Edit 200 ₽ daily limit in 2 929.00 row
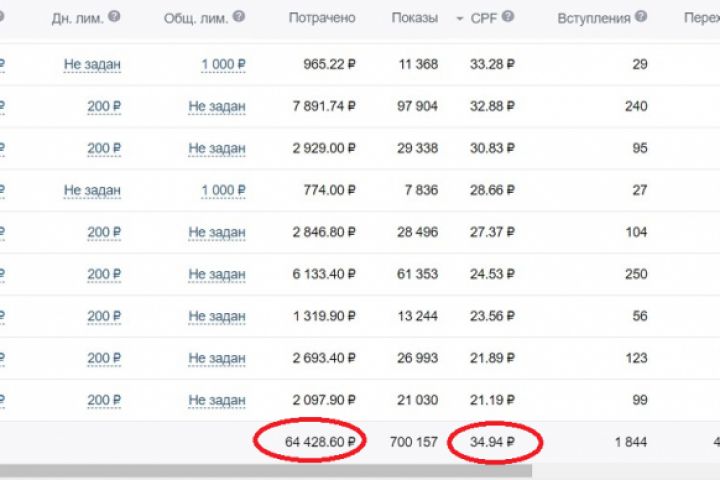The image size is (720, 480). point(104,149)
